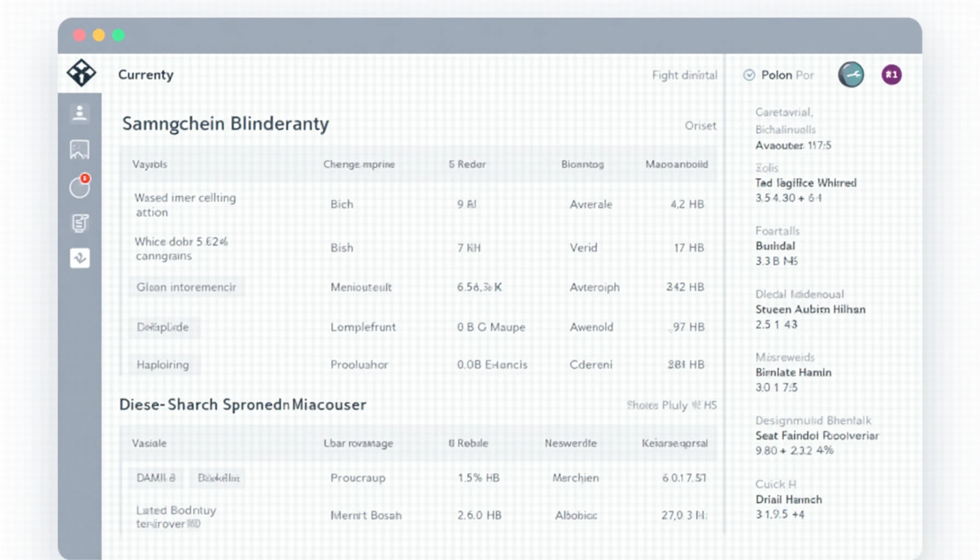Click the Prooluahor cell

click(x=359, y=365)
